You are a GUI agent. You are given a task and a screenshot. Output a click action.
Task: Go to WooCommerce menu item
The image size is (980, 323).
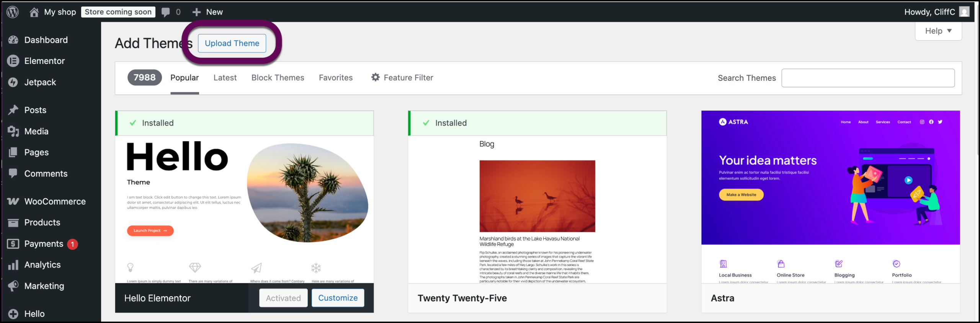[55, 201]
